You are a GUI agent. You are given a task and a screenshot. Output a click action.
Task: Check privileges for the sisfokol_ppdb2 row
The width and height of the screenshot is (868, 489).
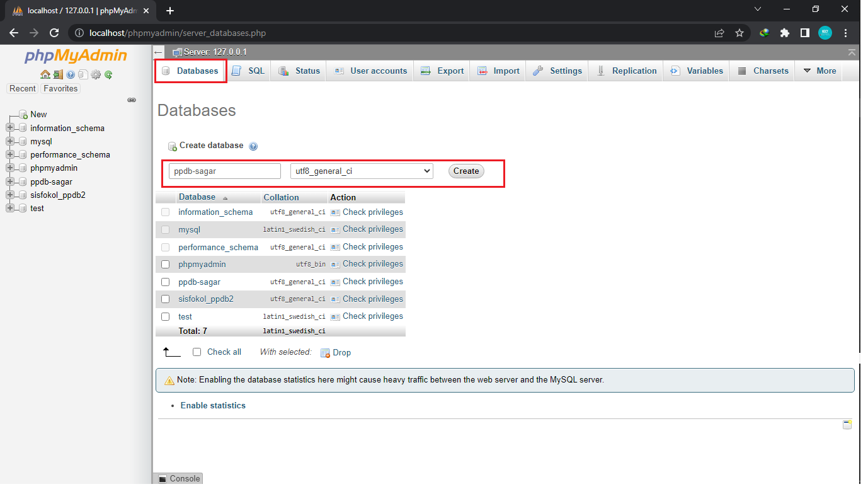367,299
